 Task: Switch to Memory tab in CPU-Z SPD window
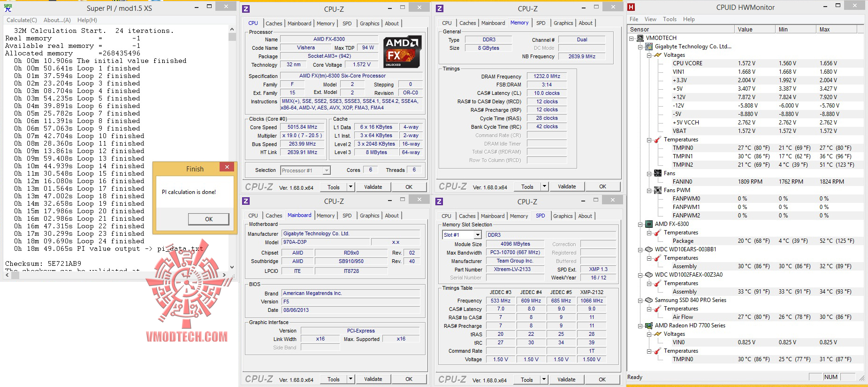[x=519, y=216]
